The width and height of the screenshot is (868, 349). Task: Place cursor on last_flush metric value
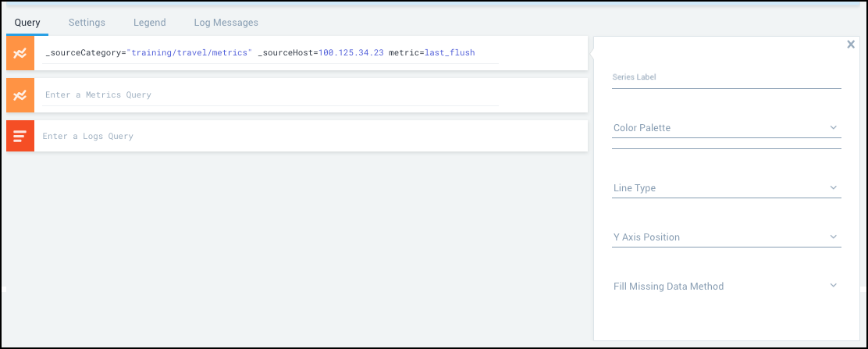pyautogui.click(x=450, y=53)
